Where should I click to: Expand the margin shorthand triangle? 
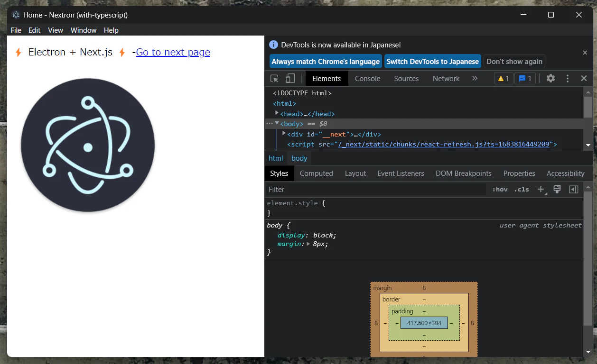point(308,244)
